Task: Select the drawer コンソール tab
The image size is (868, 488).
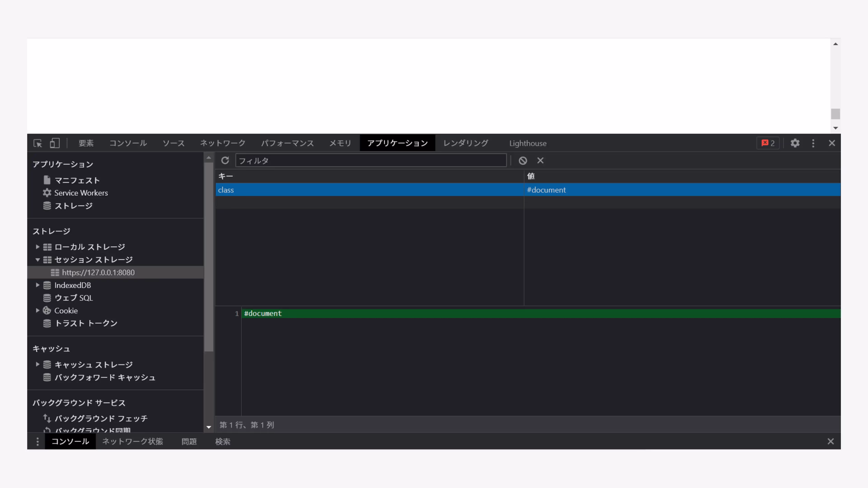Action: tap(70, 441)
